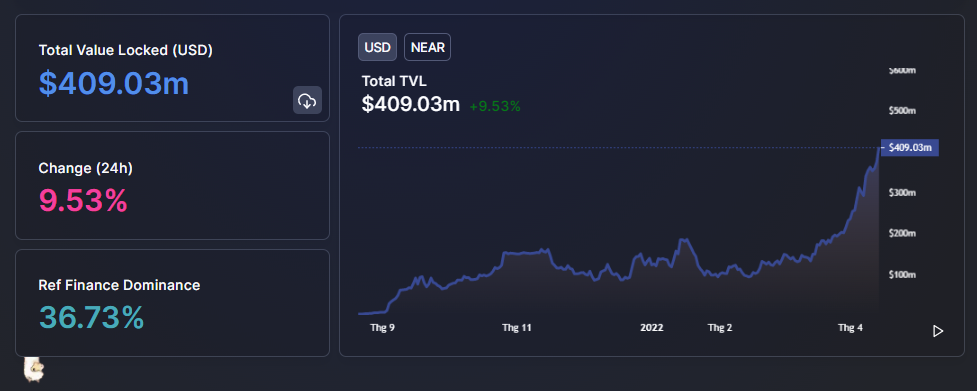The image size is (977, 391).
Task: Switch chart denomination to USD
Action: 377,47
